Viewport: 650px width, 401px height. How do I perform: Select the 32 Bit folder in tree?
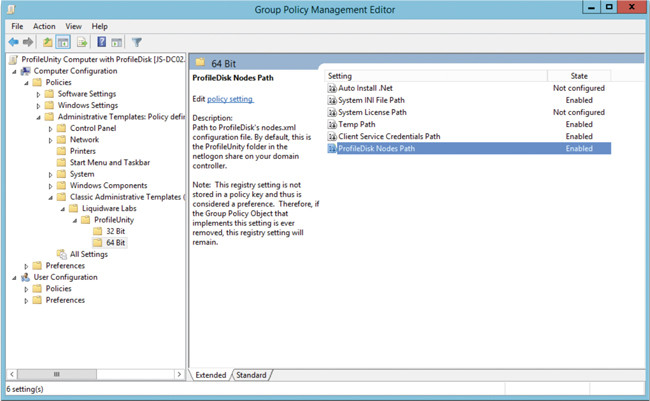116,231
